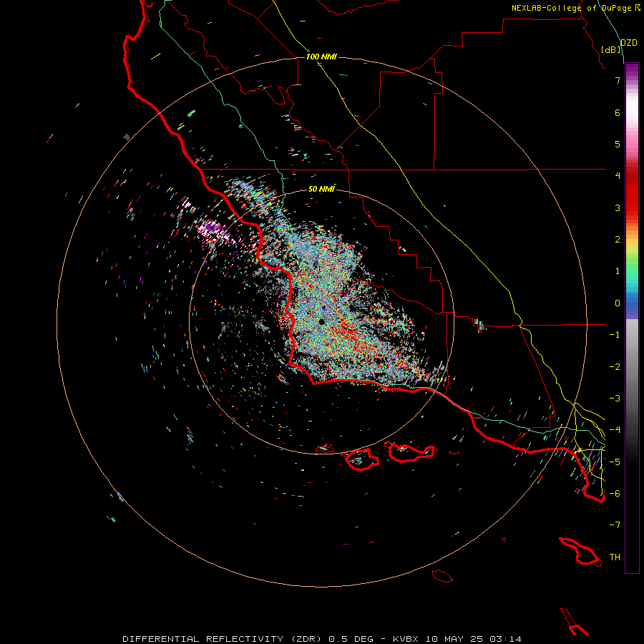The image size is (644, 644).
Task: Click the "TH" label on the color scale
Action: click(x=615, y=557)
